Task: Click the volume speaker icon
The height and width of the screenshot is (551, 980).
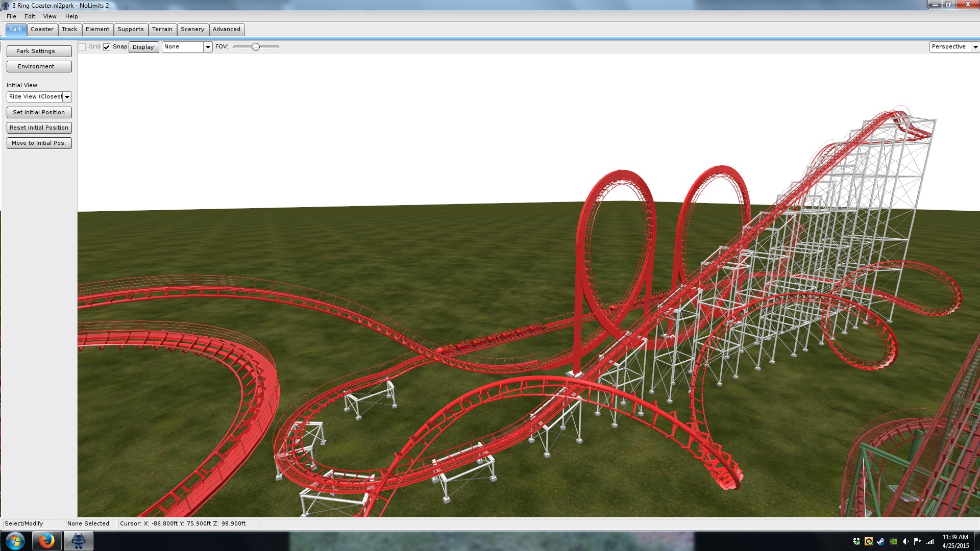Action: tap(905, 541)
